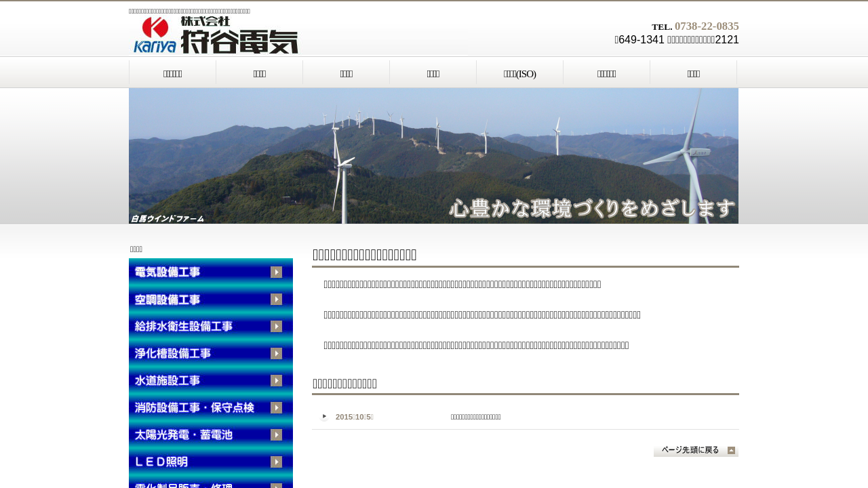Screen dimensions: 868x488
Task: Click arrow icon beside 消防設備工事・保守点検
Action: click(x=276, y=408)
